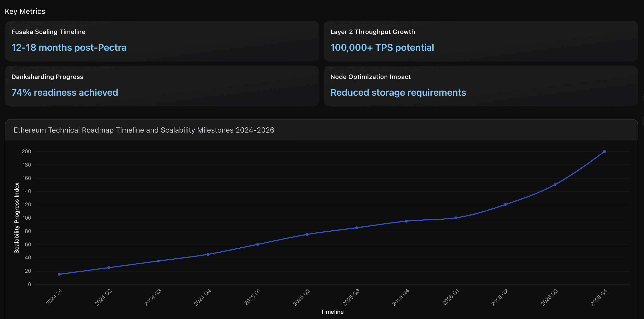Screen dimensions: 644x319
Task: Click '74% readiness achieved' value
Action: (65, 93)
